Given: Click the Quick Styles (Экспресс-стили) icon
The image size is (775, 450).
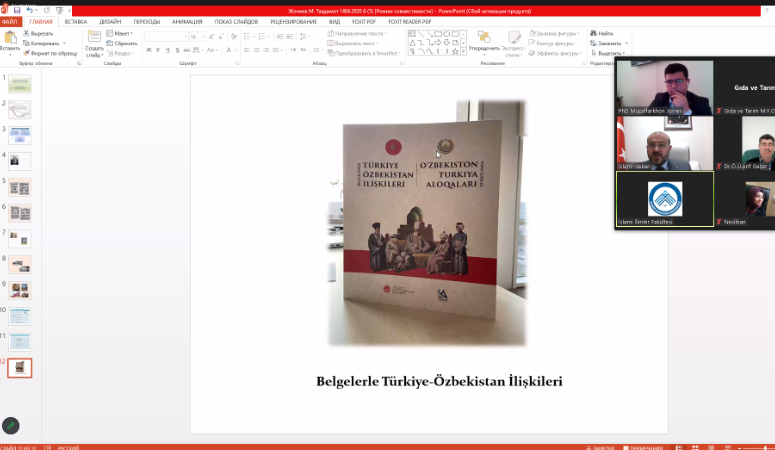Looking at the screenshot, I should click(514, 38).
